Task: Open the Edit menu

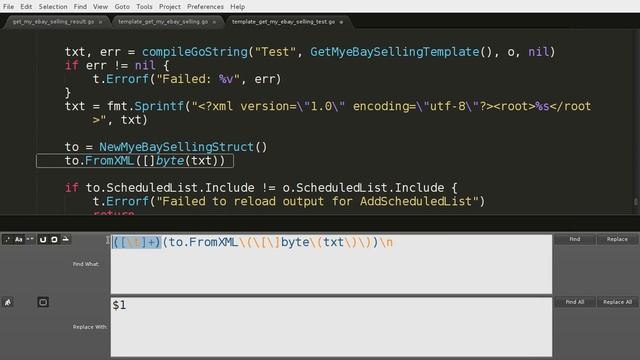Action: pos(26,7)
